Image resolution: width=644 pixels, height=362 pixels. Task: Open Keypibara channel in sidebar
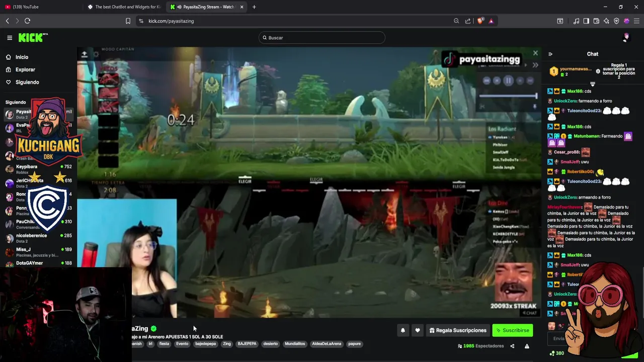(x=39, y=169)
